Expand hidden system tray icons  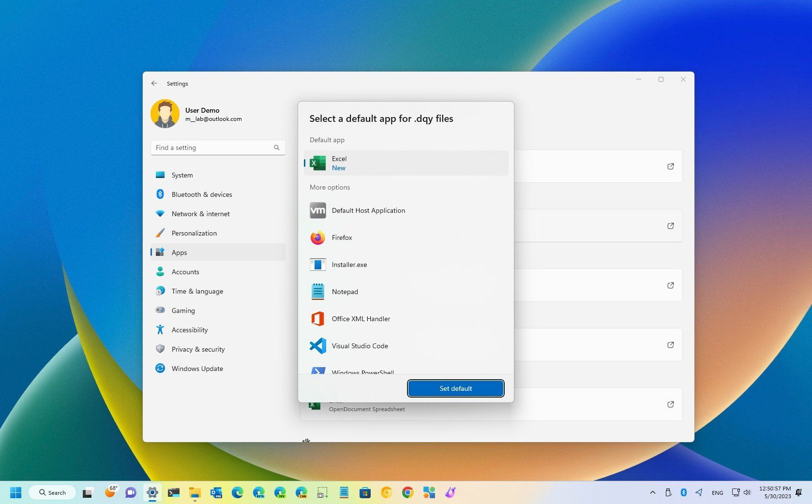(x=653, y=492)
